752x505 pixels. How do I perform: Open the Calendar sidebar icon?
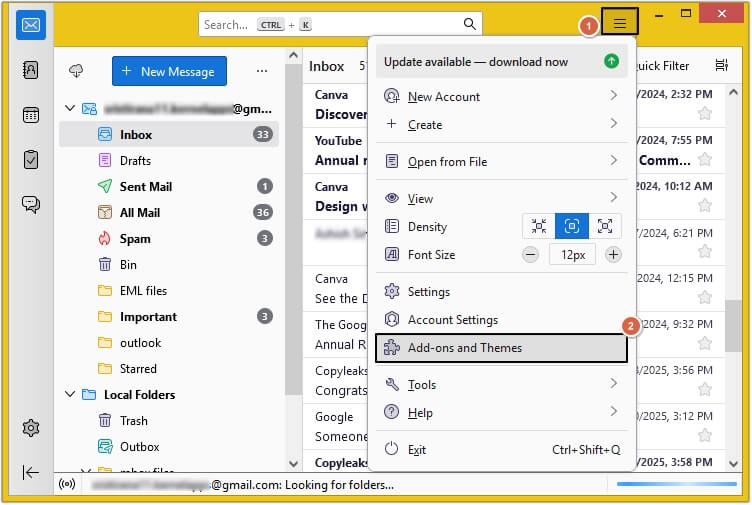click(x=30, y=114)
